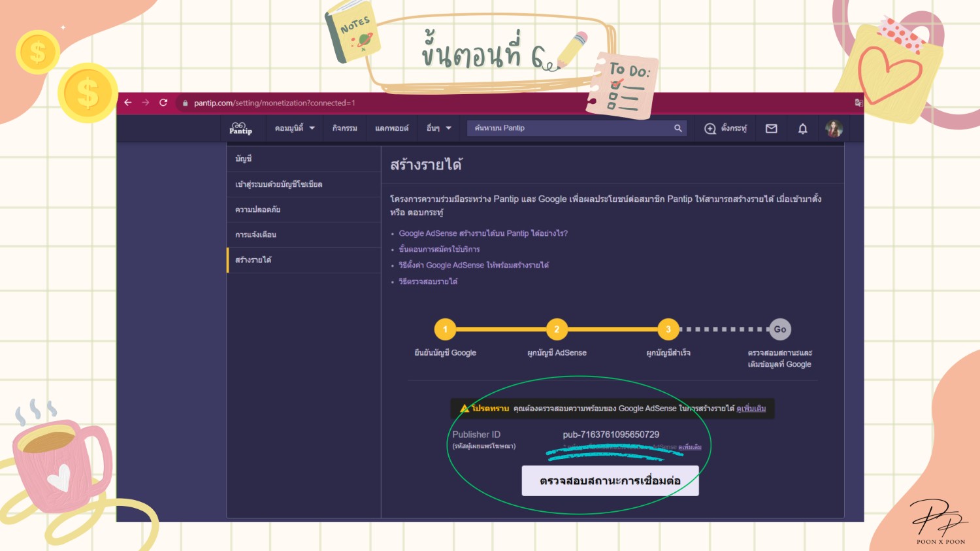
Task: Click the URL pantip.com/setting/monetization address bar
Action: click(x=274, y=103)
